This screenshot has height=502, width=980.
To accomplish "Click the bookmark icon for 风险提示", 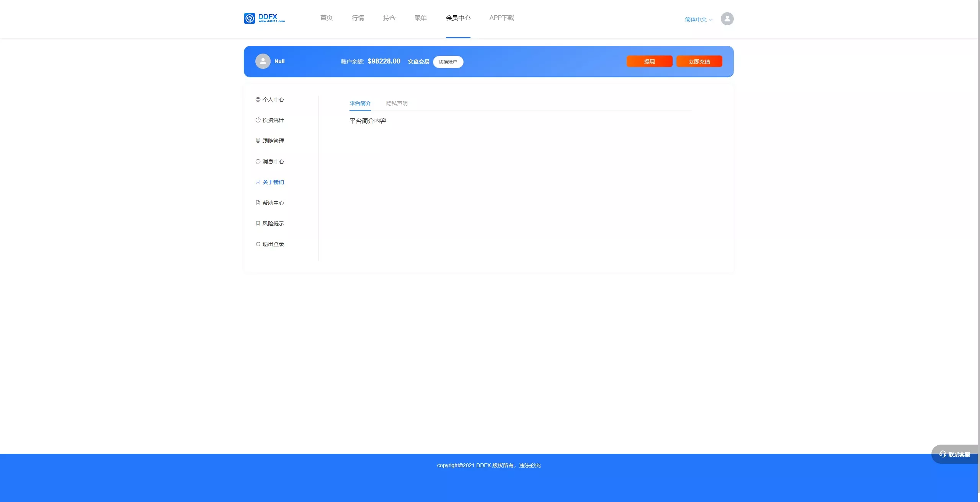I will [x=258, y=223].
